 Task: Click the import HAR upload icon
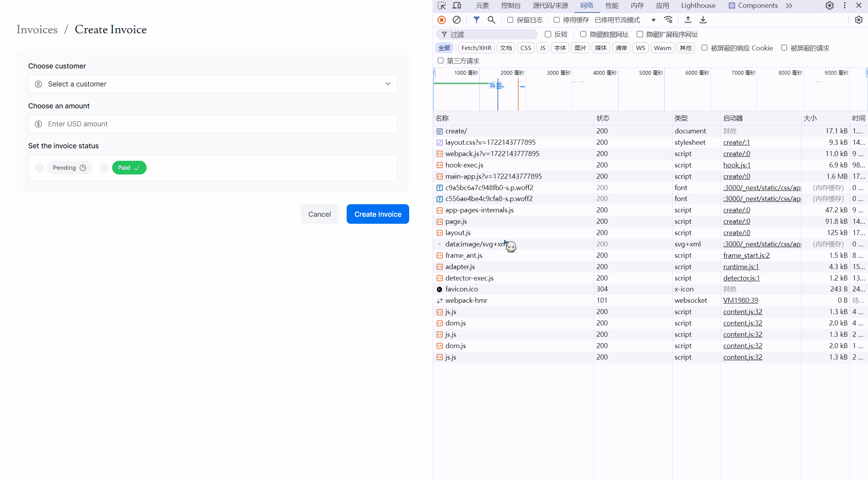pyautogui.click(x=688, y=20)
